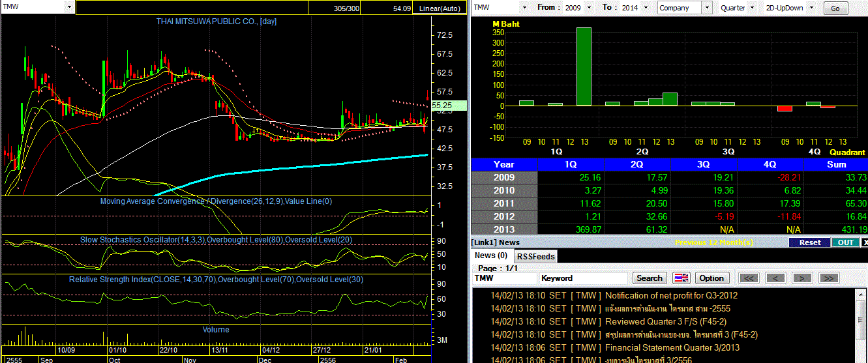
Task: Click the TMW symbol field in news search
Action: [504, 278]
